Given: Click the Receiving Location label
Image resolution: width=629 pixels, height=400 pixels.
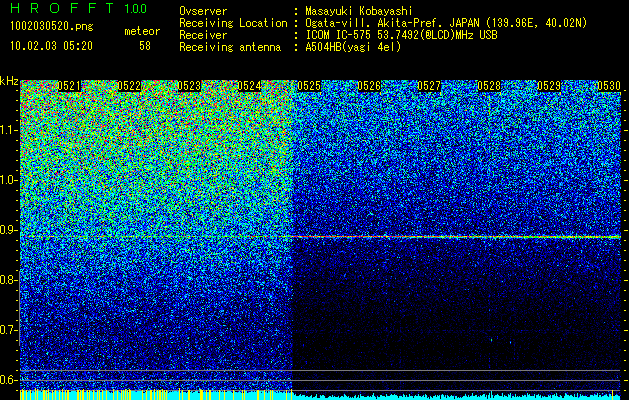Looking at the screenshot, I should pyautogui.click(x=233, y=23).
